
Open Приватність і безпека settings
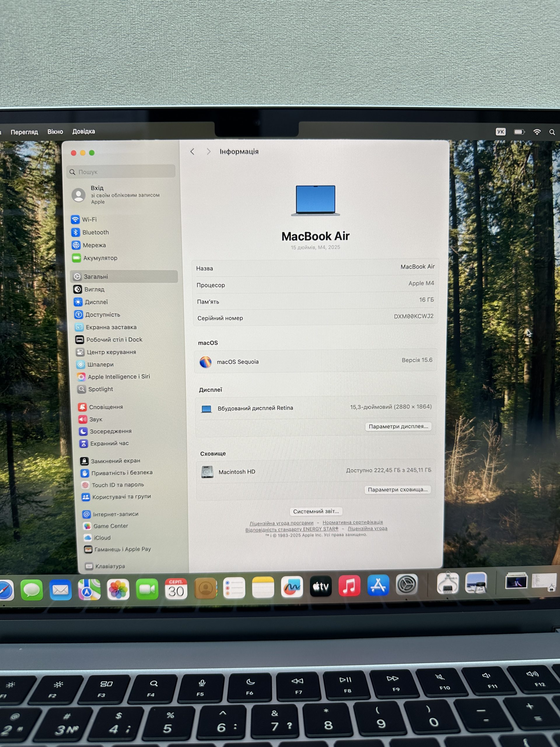coord(117,473)
